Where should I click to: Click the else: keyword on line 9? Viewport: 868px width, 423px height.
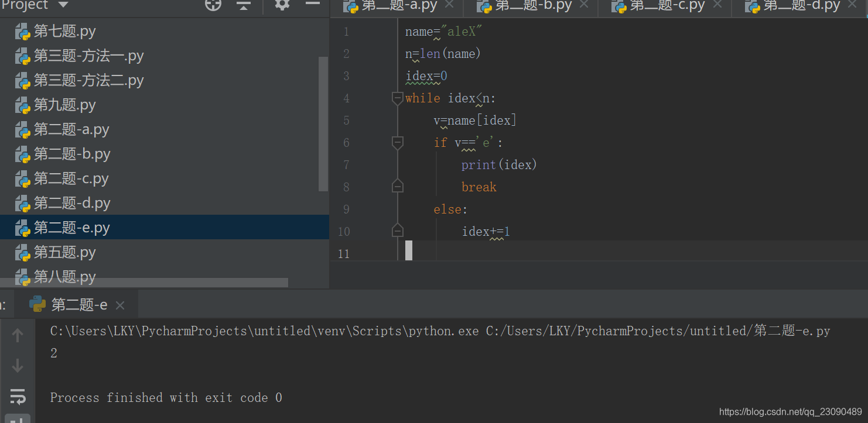[450, 209]
